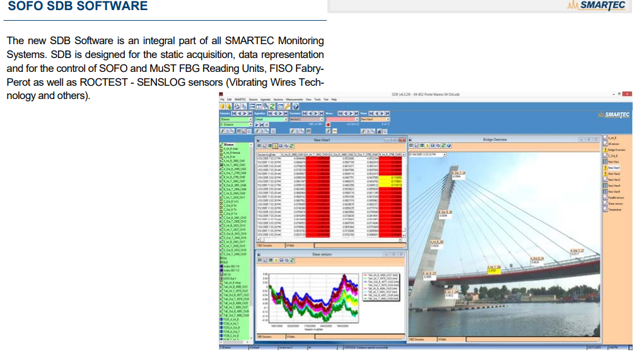This screenshot has height=352, width=644.
Task: Click picture icon in Bridge Overview window toolbar
Action: (422, 145)
